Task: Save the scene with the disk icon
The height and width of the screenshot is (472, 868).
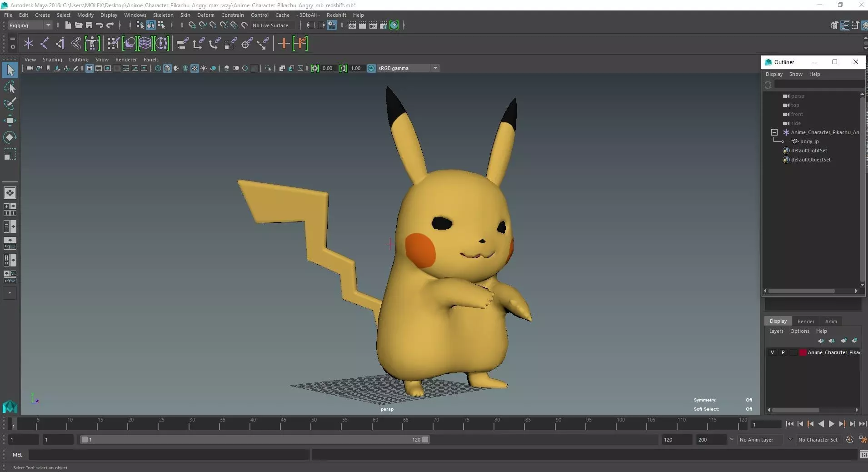Action: (x=89, y=25)
